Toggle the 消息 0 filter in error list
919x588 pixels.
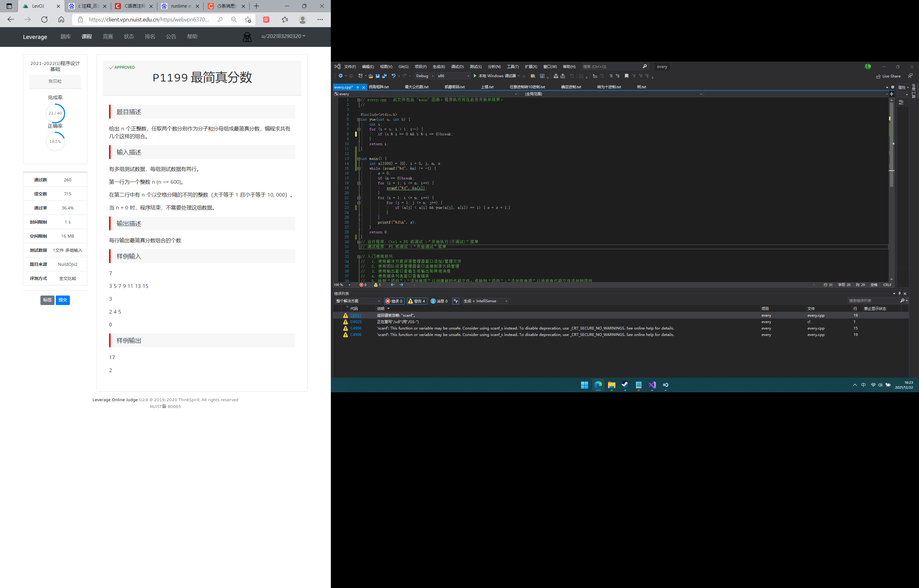tap(439, 301)
